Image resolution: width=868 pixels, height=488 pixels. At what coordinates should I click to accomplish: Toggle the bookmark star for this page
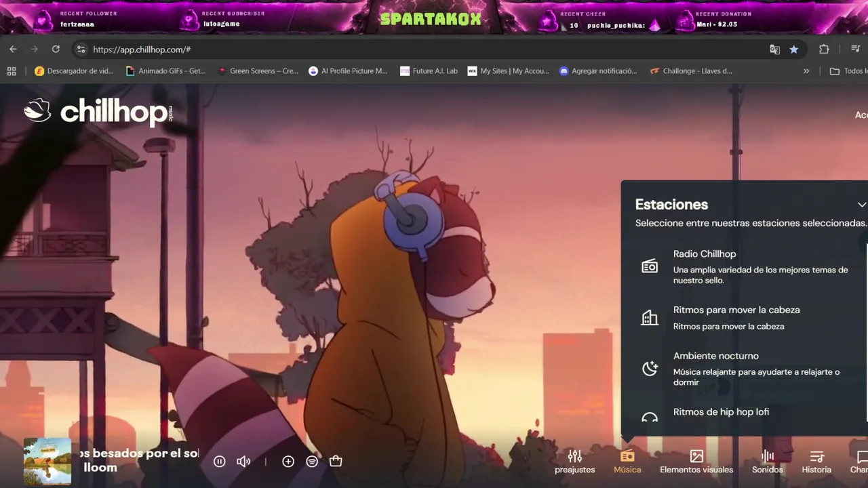pos(793,49)
